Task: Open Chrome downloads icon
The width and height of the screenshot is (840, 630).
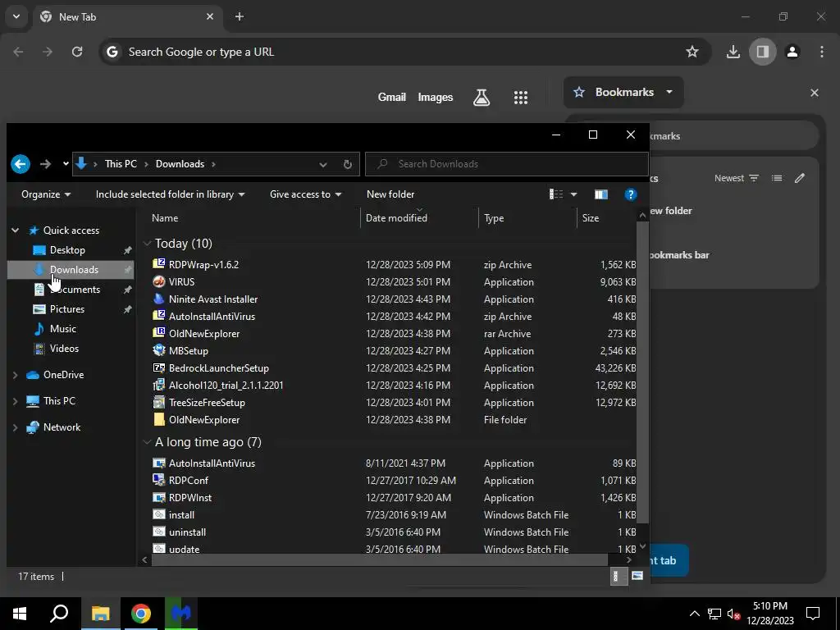Action: (x=733, y=52)
